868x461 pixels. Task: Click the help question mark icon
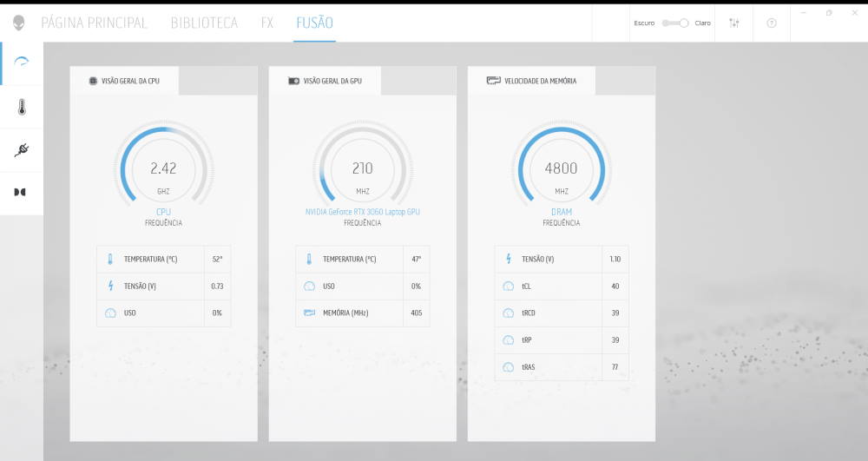[772, 23]
